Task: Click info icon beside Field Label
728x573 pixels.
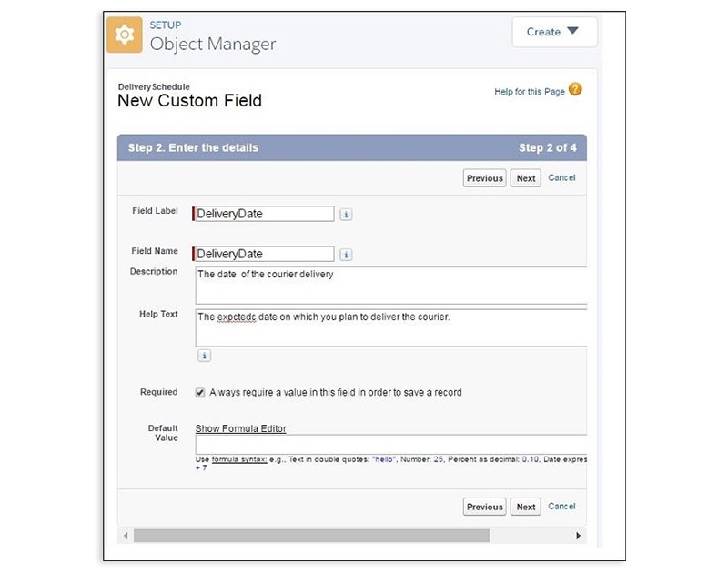Action: 346,215
